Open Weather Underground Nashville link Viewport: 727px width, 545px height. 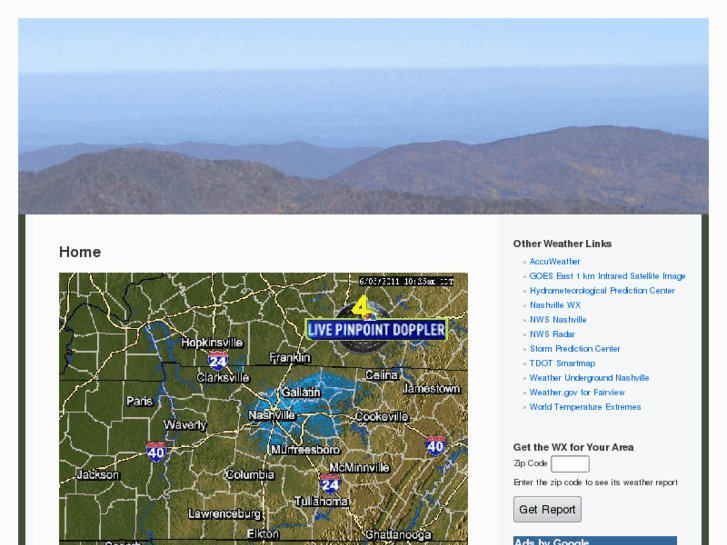(589, 378)
